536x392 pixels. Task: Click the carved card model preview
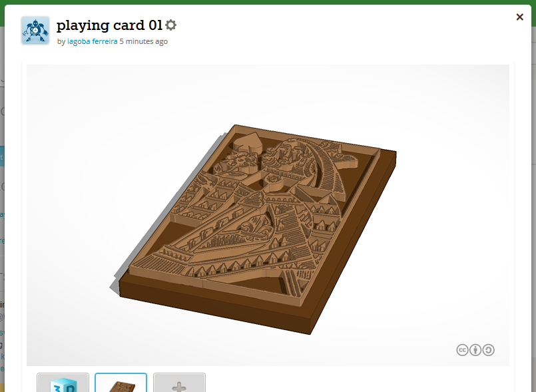point(253,229)
